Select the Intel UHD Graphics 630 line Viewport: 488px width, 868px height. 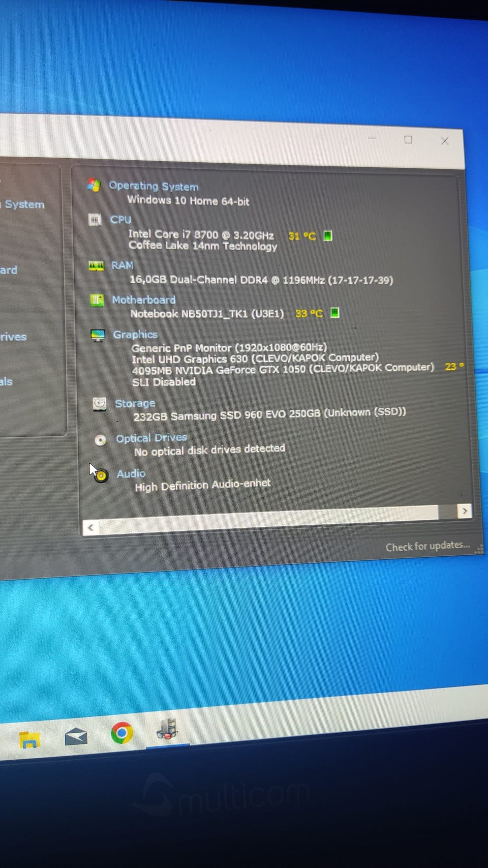point(255,358)
